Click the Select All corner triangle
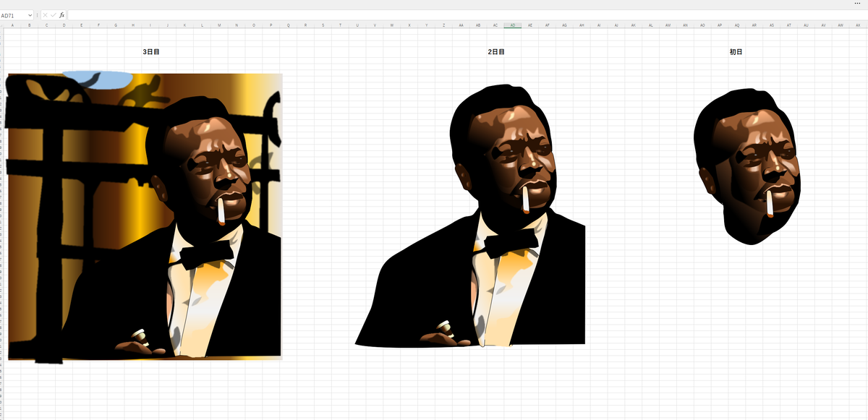Screen dimensions: 868x420 pyautogui.click(x=2, y=25)
